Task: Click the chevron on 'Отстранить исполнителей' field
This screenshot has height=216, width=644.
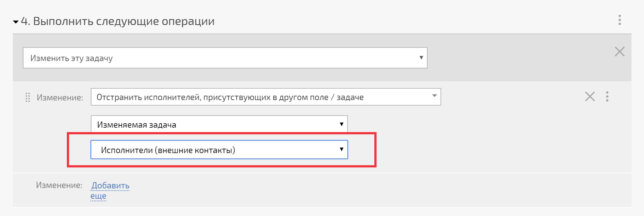Action: [435, 96]
